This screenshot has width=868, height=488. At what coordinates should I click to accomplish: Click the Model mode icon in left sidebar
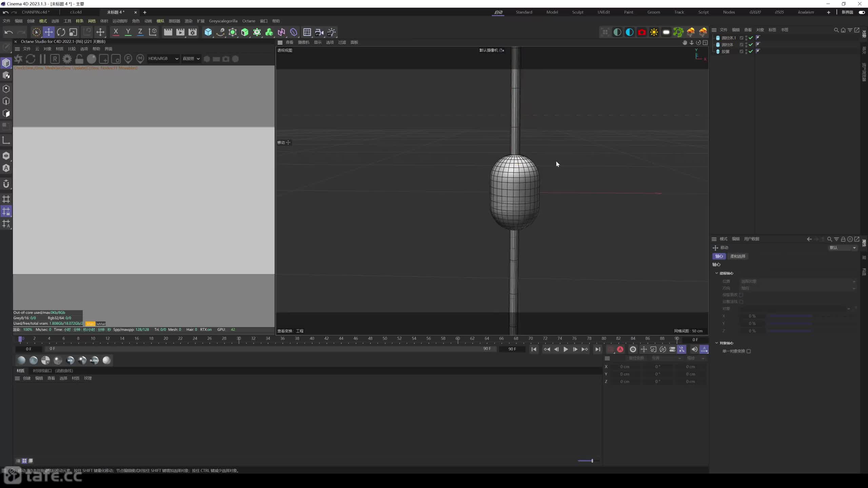click(x=6, y=63)
